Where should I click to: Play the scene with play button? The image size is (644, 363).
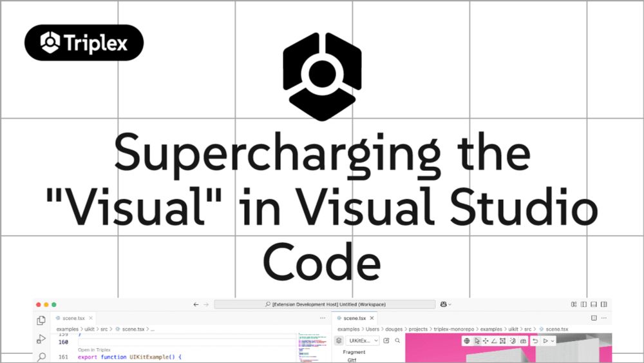(x=545, y=341)
